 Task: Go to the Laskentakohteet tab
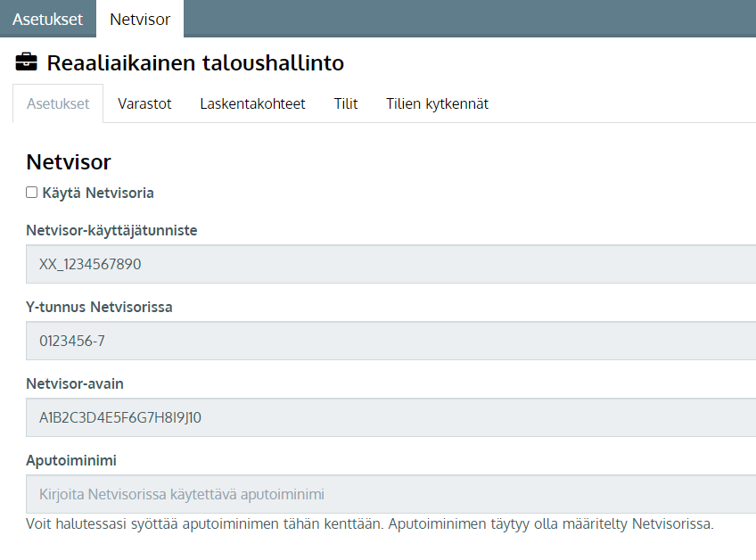coord(252,103)
